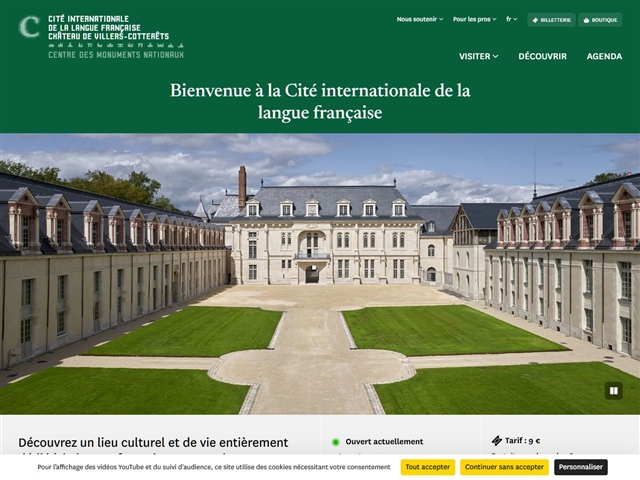Expand the Nous soutenir dropdown
Viewport: 640px width, 480px height.
[420, 19]
